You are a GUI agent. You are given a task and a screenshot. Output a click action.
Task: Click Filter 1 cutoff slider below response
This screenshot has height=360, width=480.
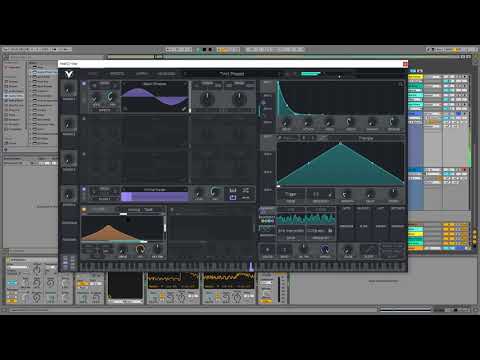pyautogui.click(x=123, y=241)
